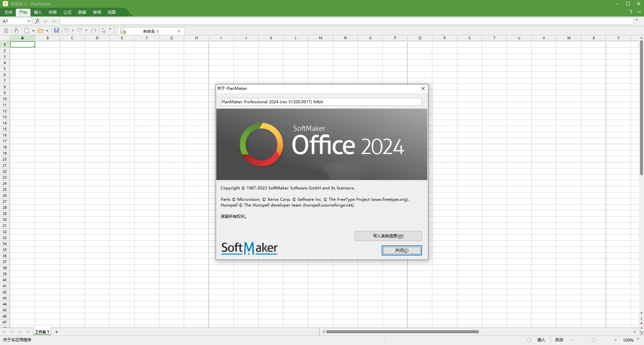
Task: Click the version info text field
Action: coord(321,102)
